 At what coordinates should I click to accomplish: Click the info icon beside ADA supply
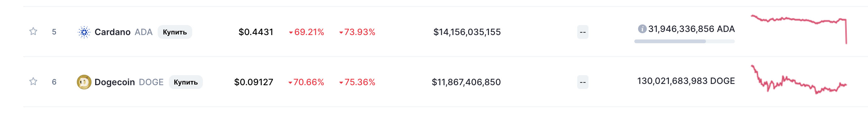pos(642,29)
